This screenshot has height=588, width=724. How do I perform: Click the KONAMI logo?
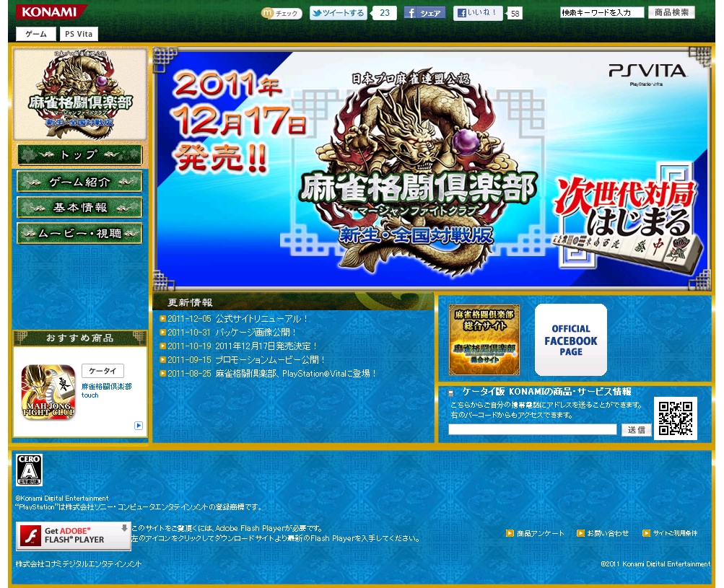(51, 12)
